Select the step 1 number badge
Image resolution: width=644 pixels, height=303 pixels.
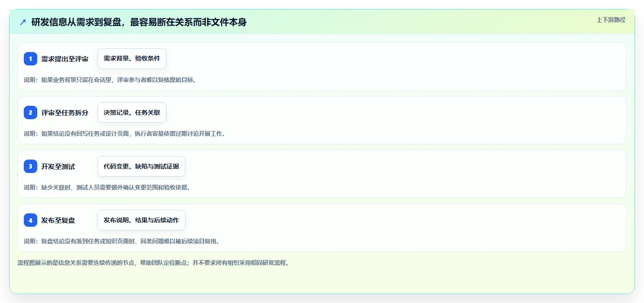pos(31,59)
